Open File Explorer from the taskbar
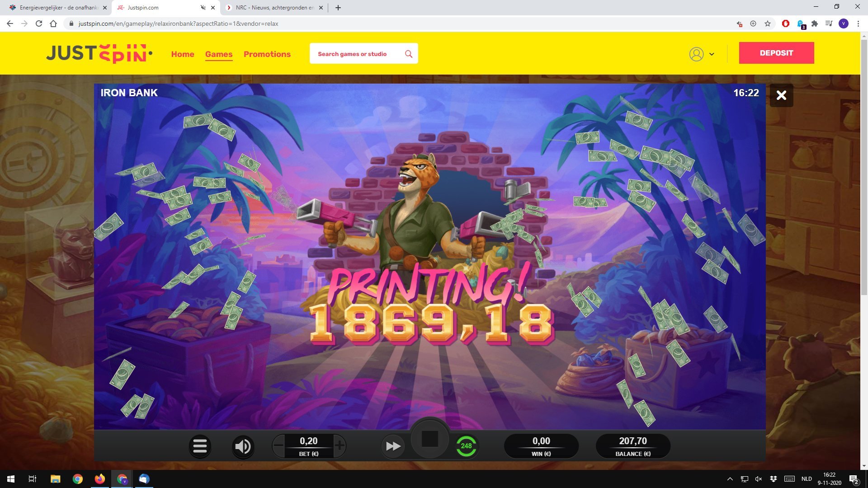The height and width of the screenshot is (488, 868). [x=55, y=479]
